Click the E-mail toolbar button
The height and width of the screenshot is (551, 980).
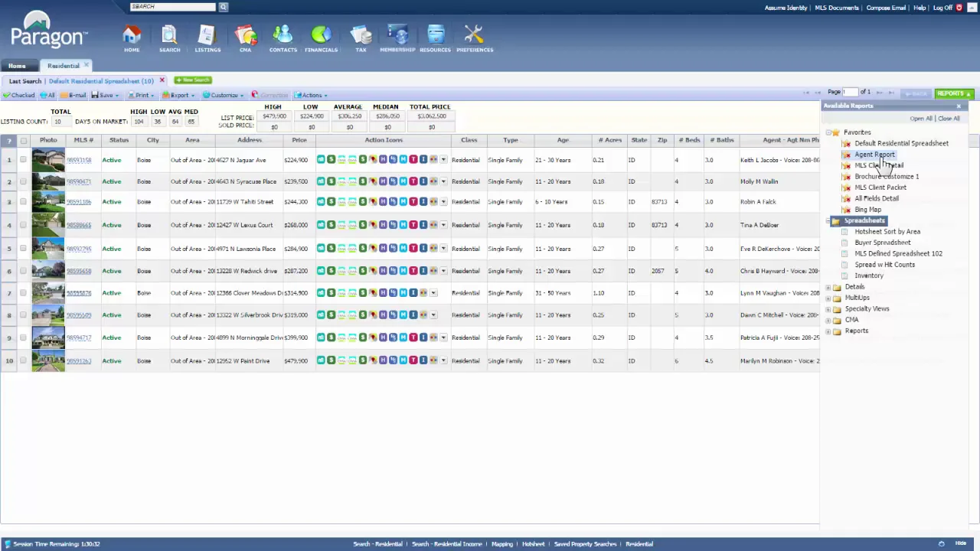pos(73,95)
